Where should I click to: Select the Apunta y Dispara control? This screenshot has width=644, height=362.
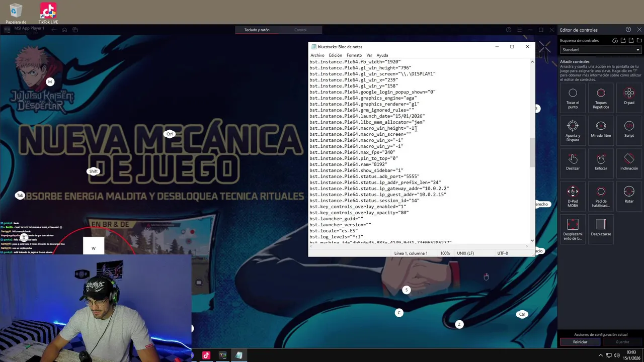573,131
